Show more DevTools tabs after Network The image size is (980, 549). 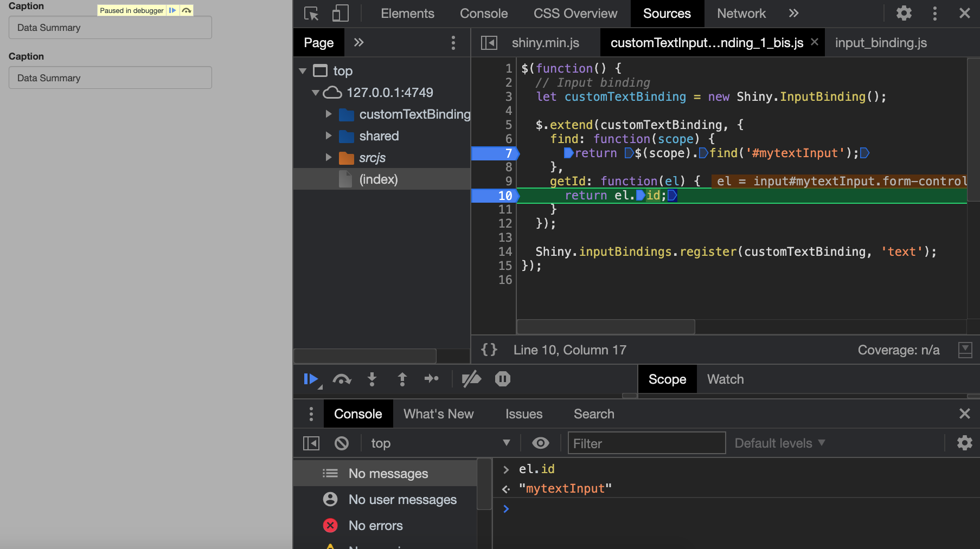pyautogui.click(x=793, y=13)
